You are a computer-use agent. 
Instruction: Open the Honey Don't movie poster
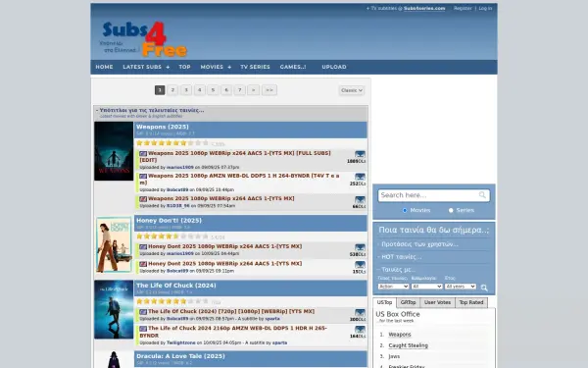[x=114, y=244]
